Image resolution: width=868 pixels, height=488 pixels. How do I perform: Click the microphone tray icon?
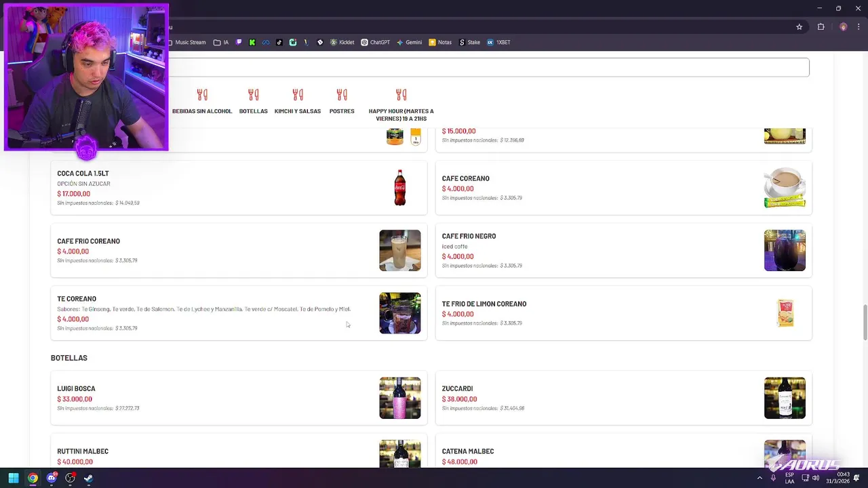(773, 478)
